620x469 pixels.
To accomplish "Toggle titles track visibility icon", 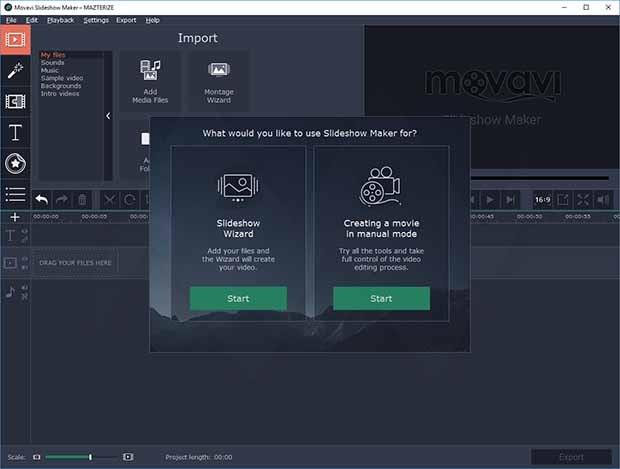I will point(25,231).
